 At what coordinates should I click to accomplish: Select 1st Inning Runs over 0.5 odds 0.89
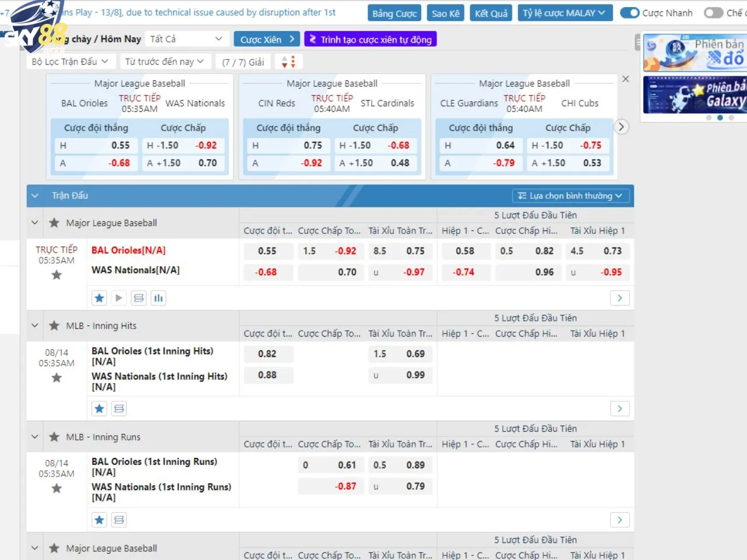click(x=400, y=465)
